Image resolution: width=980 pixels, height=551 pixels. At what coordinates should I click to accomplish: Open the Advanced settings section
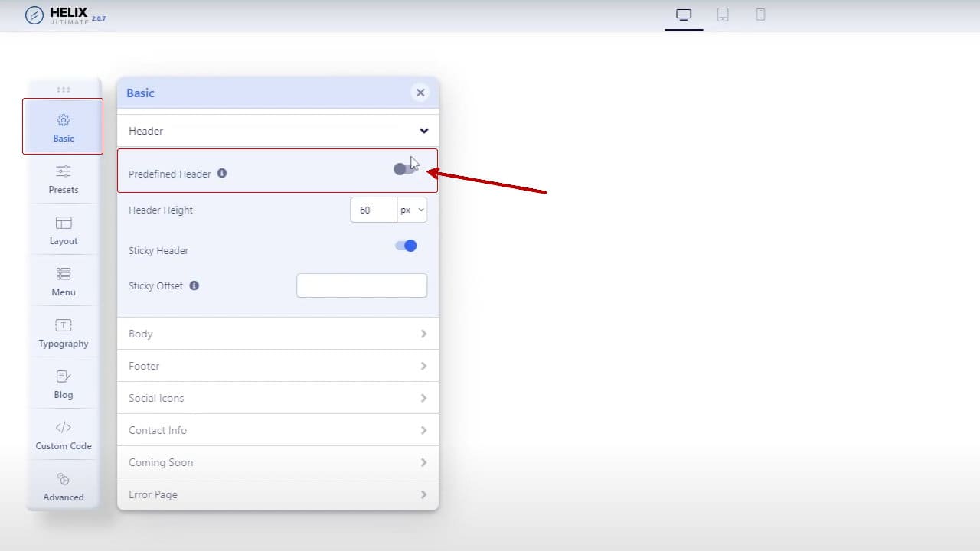tap(64, 487)
